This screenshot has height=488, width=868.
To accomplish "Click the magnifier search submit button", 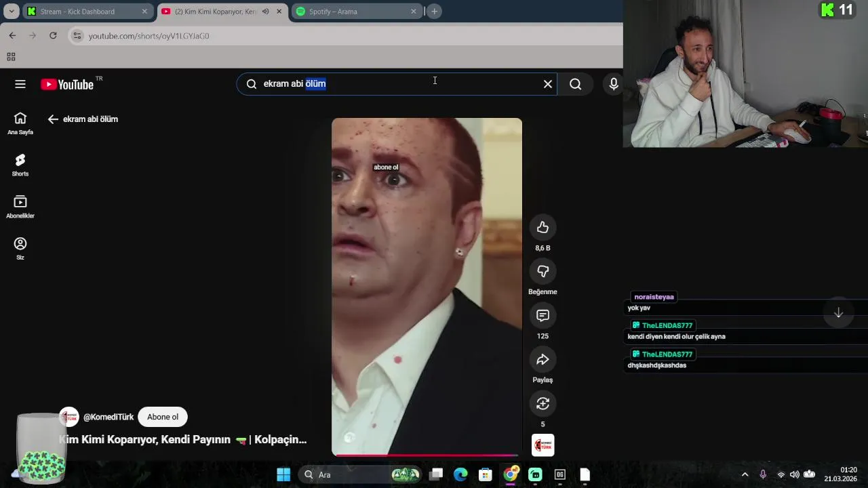I will (x=576, y=84).
